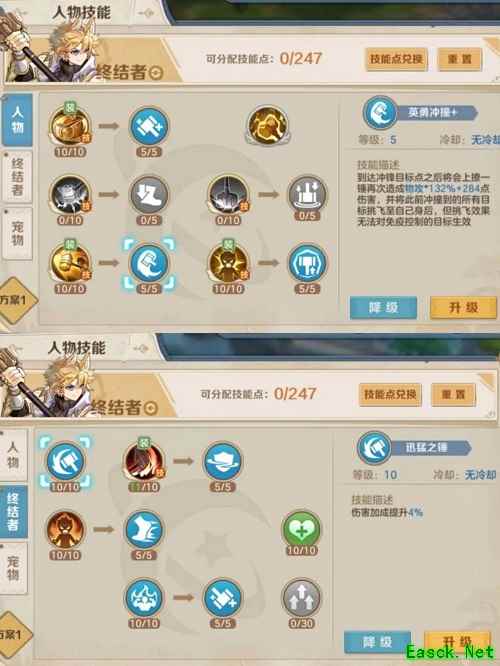Image resolution: width=500 pixels, height=666 pixels.
Task: Click the yellow 升级 button in top panel
Action: coord(463,308)
